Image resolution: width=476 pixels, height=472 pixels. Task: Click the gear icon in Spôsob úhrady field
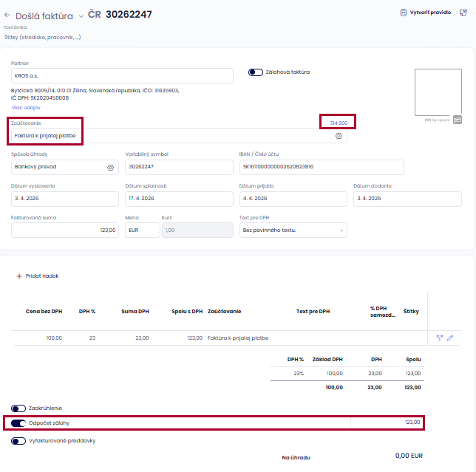coord(110,168)
